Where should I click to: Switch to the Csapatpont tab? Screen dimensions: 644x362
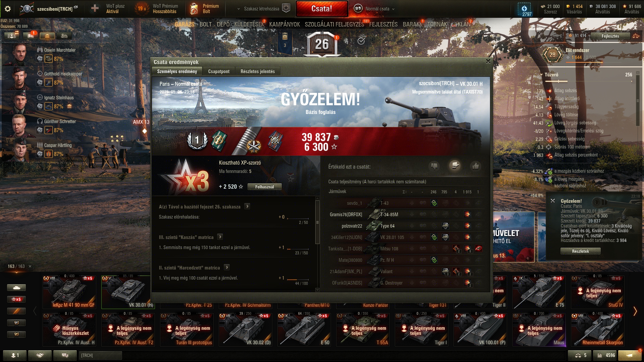[219, 71]
